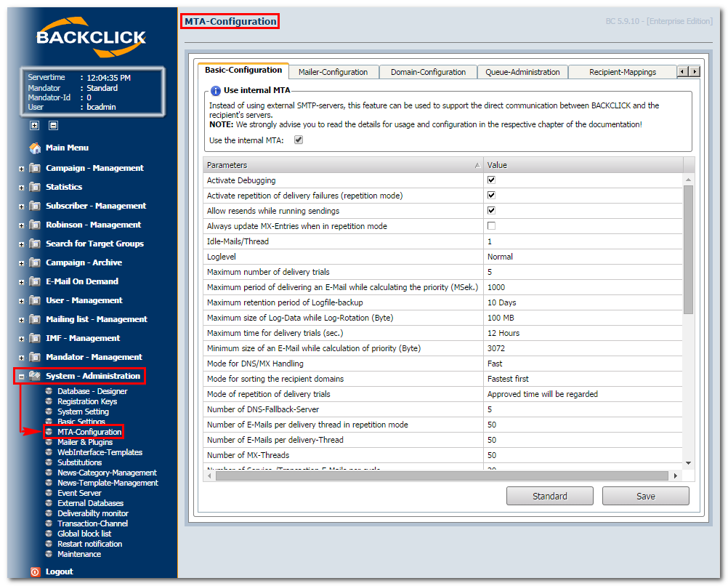Click the System - Administration tools icon
The height and width of the screenshot is (586, 728).
point(35,376)
